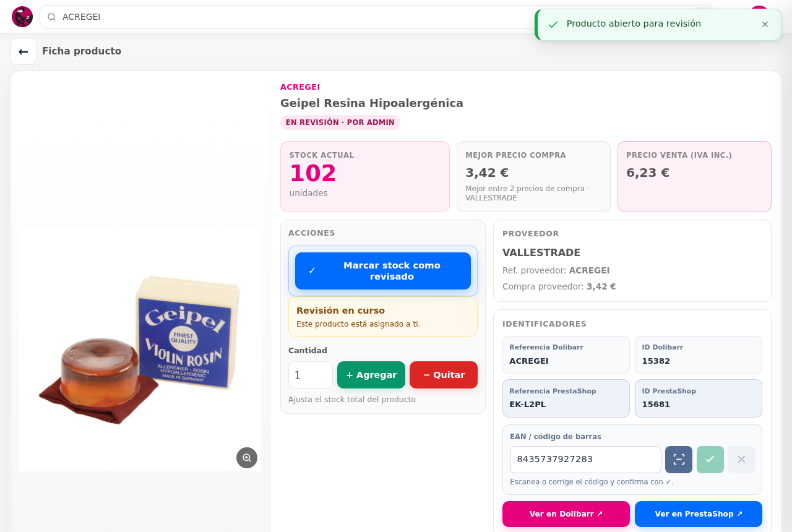Click 'Marcar stock como revisado' button
Screen dimensions: 792x532
pyautogui.click(x=383, y=271)
